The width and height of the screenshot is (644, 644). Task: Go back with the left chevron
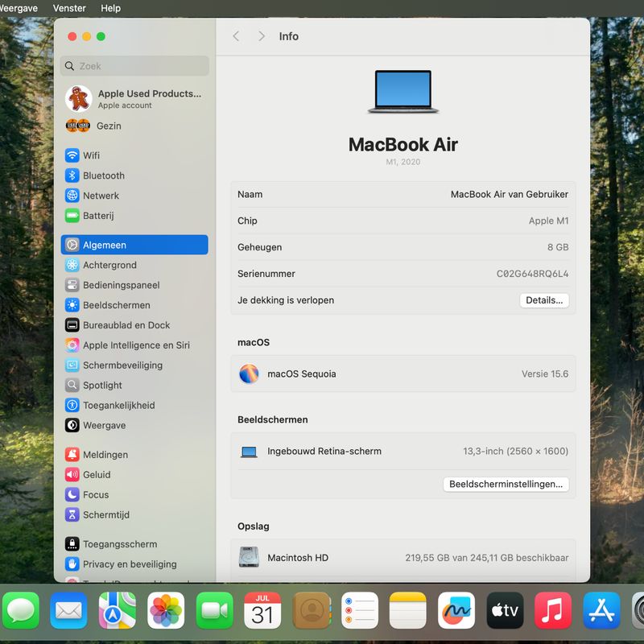click(x=236, y=36)
